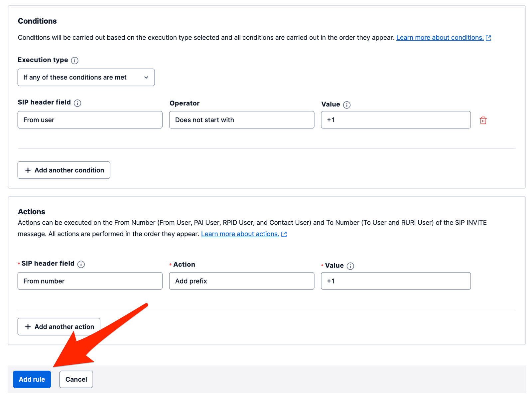Viewport: 532px width, 404px height.
Task: Delete the condition row with trash icon
Action: point(483,120)
